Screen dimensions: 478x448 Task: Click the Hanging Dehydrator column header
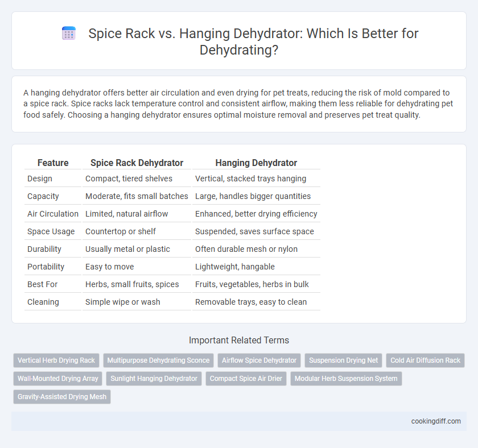click(256, 163)
